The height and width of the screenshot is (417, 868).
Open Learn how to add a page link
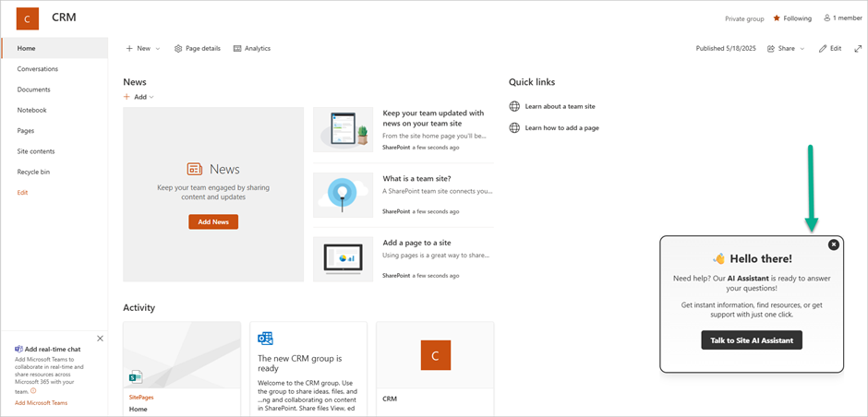(561, 127)
